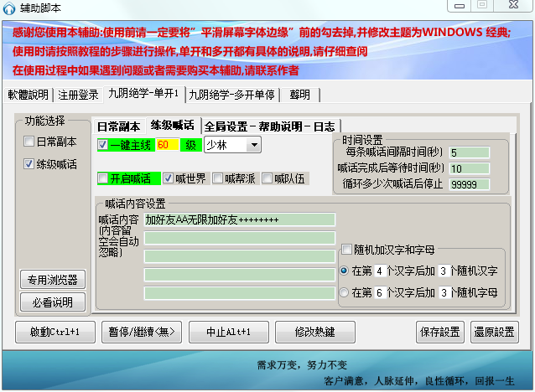Image resolution: width=535 pixels, height=392 pixels.
Task: Enable the 日常副本 checkbox in 功能选择
Action: [29, 142]
